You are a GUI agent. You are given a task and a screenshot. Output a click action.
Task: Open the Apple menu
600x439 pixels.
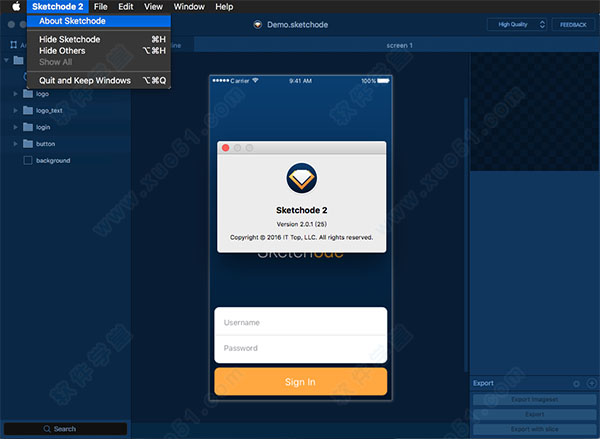click(x=13, y=7)
